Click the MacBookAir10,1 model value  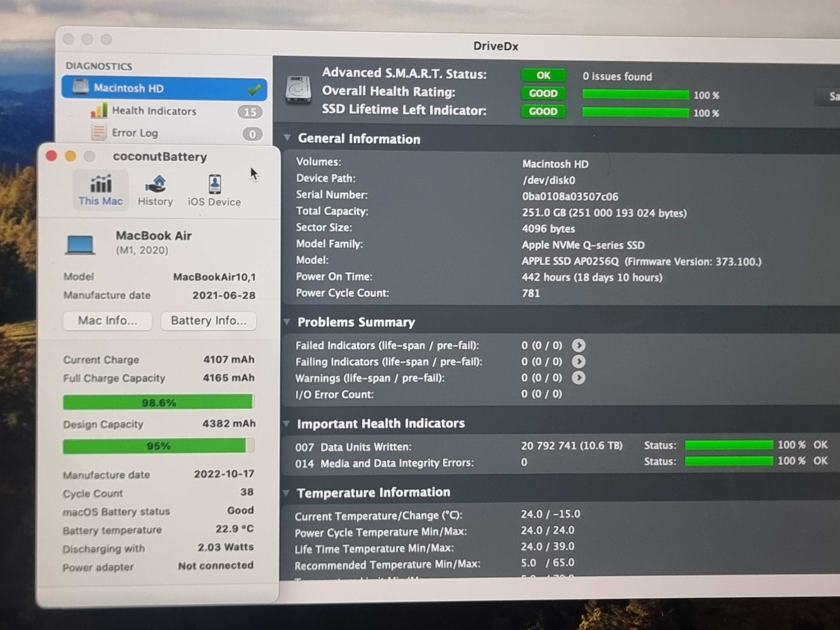(214, 277)
